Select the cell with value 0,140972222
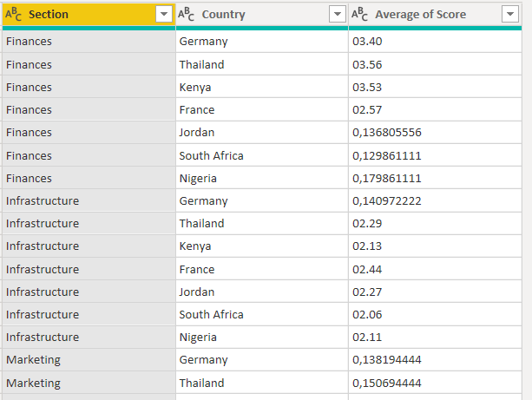 pos(436,200)
